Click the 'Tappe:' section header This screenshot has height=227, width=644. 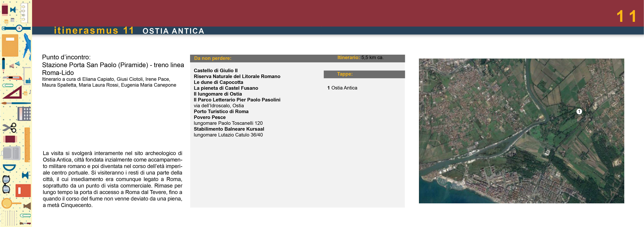pos(345,74)
